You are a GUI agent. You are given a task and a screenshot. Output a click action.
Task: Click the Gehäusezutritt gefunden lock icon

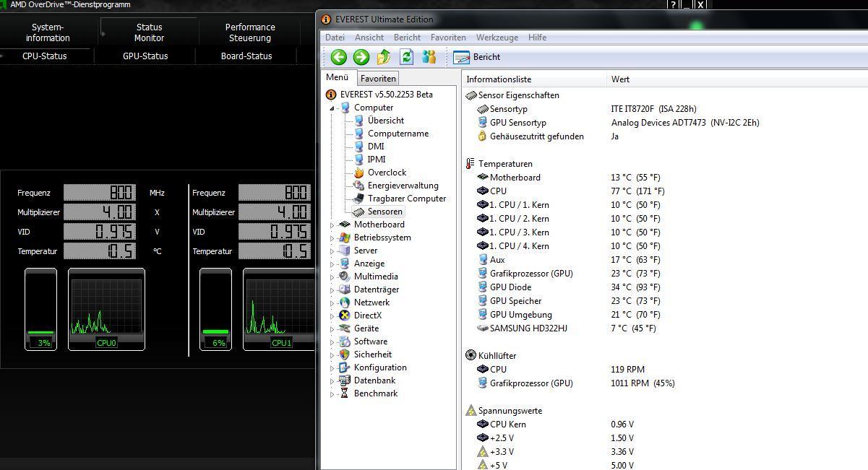click(483, 136)
